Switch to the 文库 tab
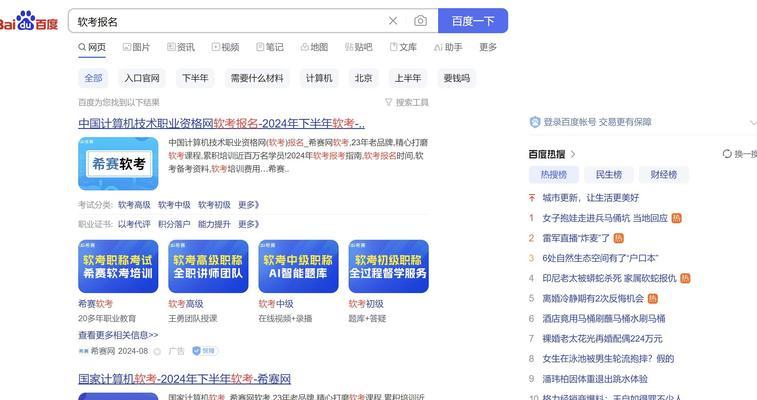The image size is (757, 400). point(403,47)
